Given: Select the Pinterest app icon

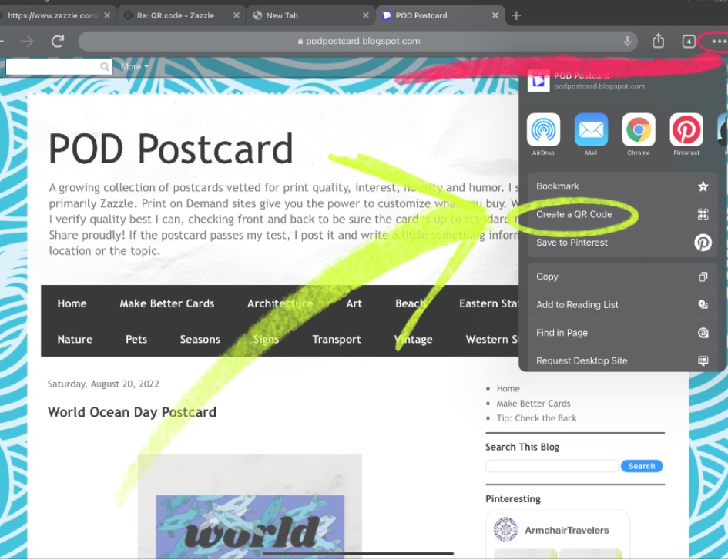Looking at the screenshot, I should point(686,129).
